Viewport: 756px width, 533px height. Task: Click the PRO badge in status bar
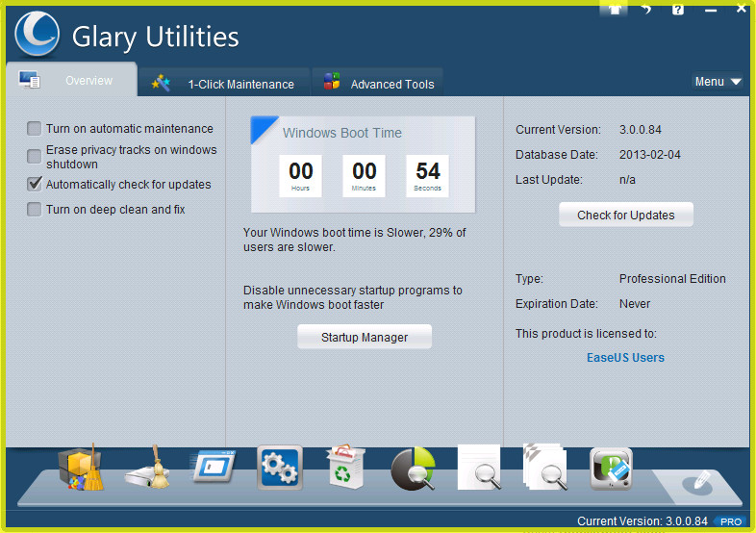pyautogui.click(x=730, y=521)
